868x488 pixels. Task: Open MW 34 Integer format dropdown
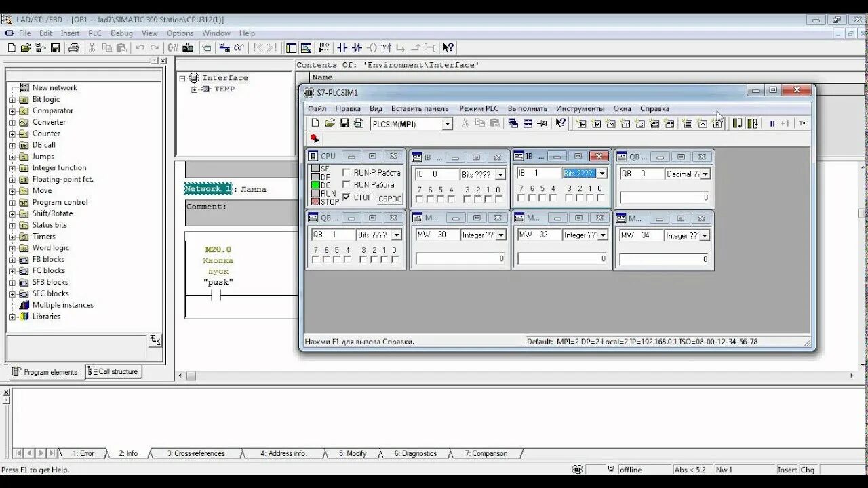[705, 236]
